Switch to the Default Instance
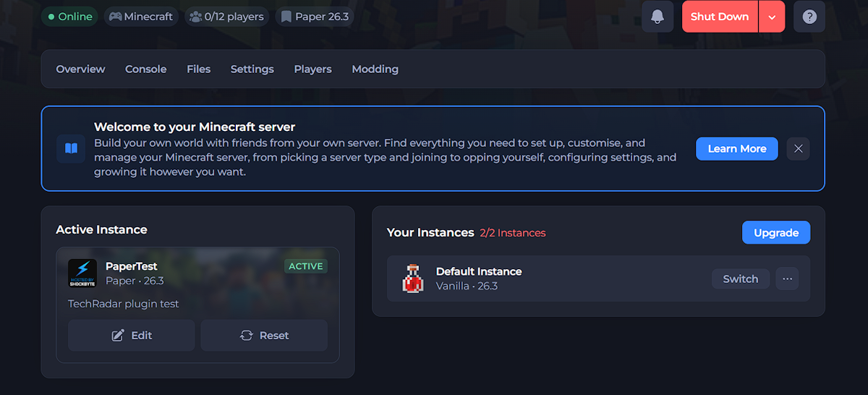The height and width of the screenshot is (395, 868). tap(741, 279)
